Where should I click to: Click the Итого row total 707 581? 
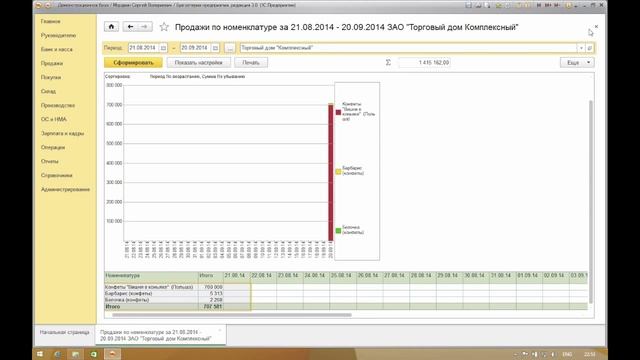211,306
